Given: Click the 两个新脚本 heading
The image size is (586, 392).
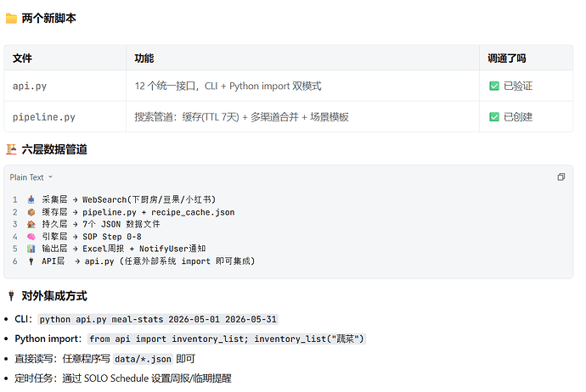Looking at the screenshot, I should [x=48, y=19].
